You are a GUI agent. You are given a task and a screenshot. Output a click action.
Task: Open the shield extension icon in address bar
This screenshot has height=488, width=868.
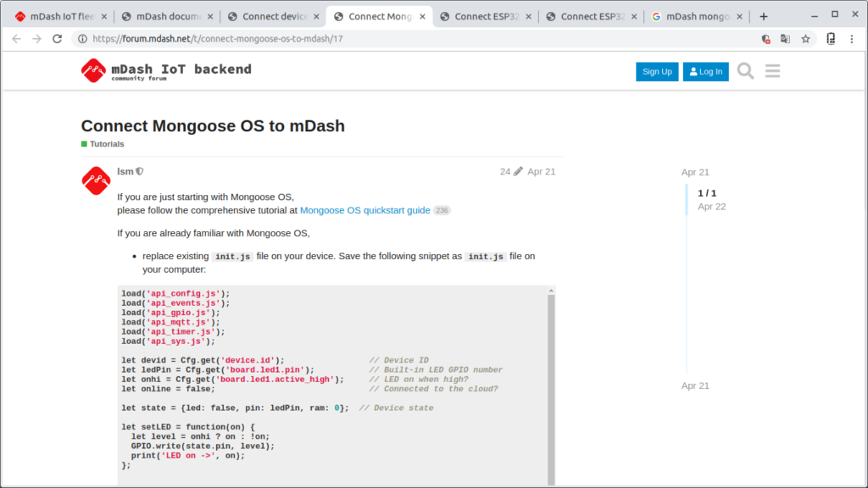click(765, 39)
